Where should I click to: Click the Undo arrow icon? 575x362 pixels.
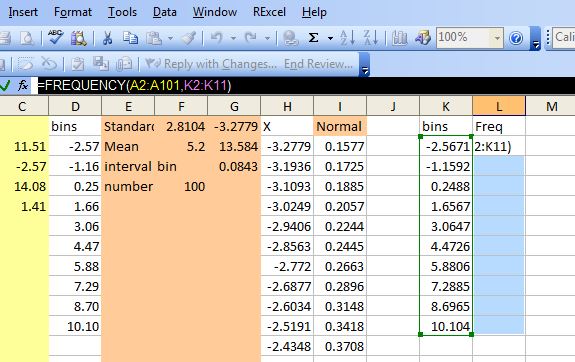[x=216, y=38]
